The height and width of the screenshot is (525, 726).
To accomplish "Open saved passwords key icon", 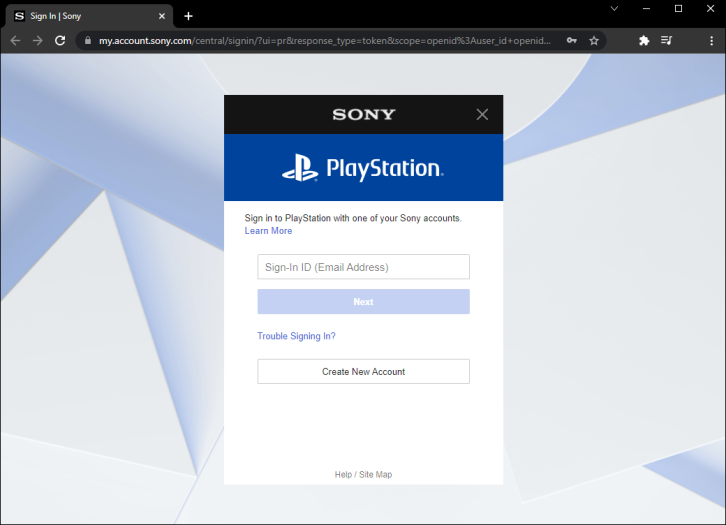I will tap(572, 41).
